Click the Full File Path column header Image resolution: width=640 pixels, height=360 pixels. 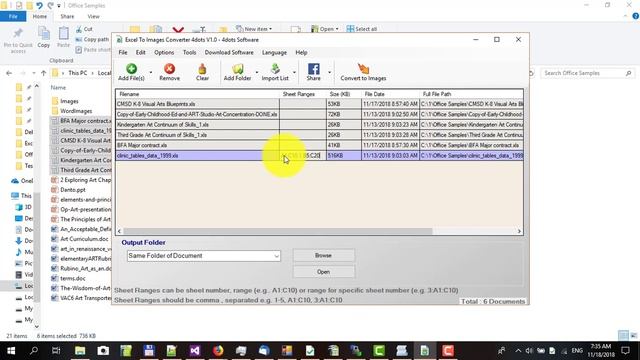(471, 94)
